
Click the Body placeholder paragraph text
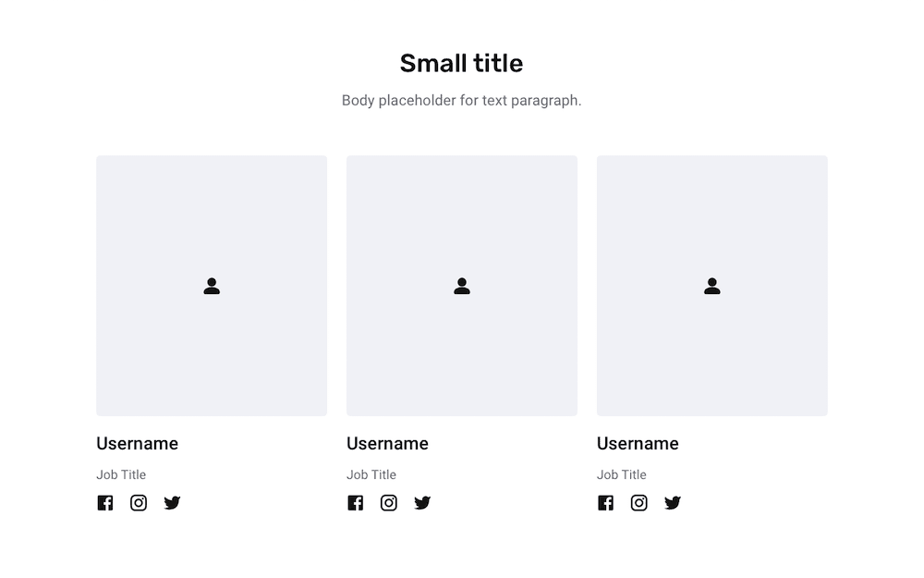click(x=461, y=101)
